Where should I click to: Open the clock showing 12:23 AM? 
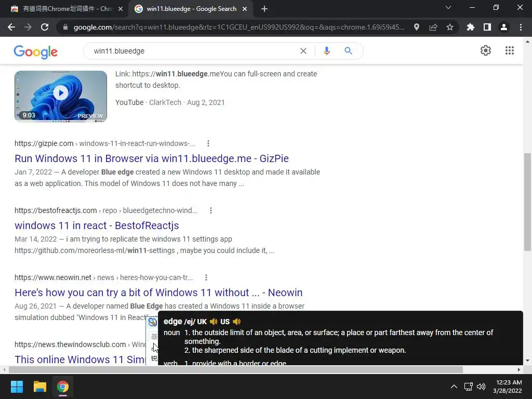point(508,387)
